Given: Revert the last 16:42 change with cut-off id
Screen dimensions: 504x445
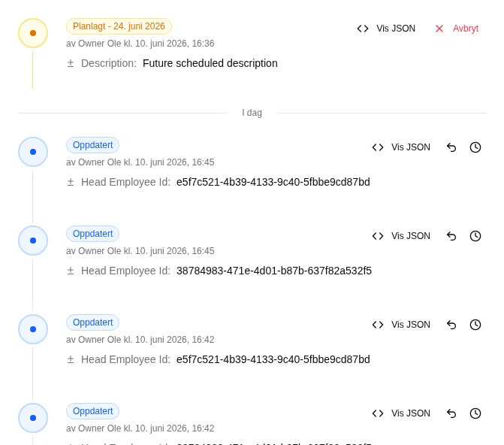Looking at the screenshot, I should pyautogui.click(x=451, y=413).
